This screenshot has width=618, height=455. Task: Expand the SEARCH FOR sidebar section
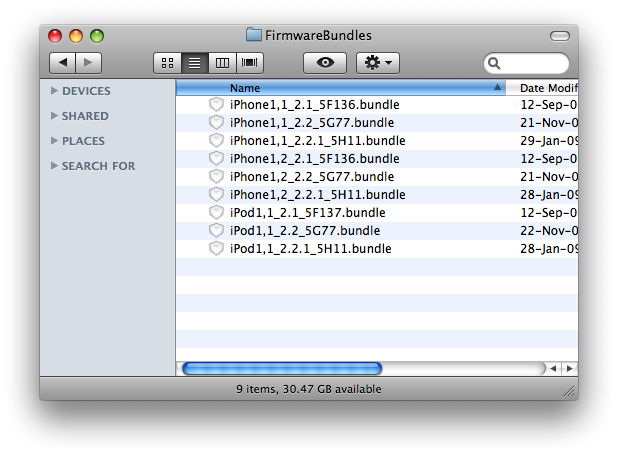(x=54, y=166)
